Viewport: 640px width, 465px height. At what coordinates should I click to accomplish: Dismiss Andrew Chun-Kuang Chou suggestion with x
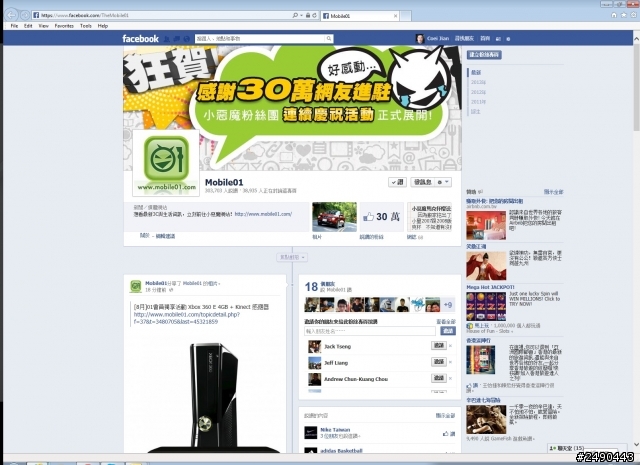pos(450,378)
